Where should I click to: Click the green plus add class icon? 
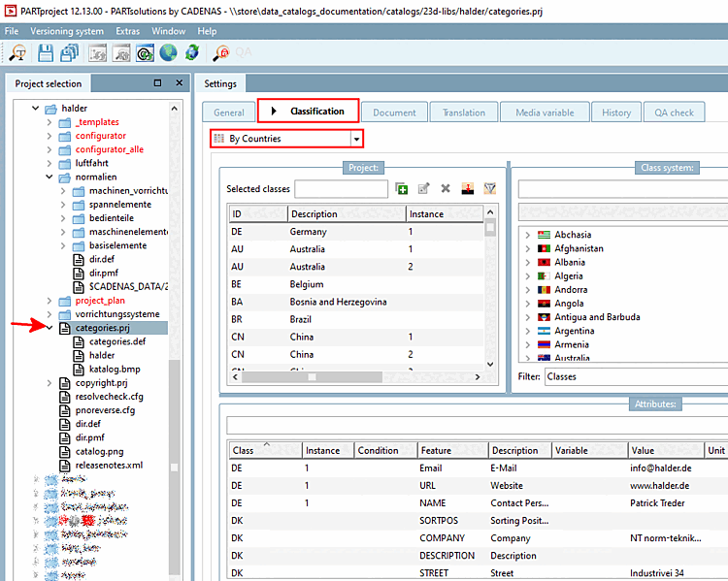[401, 188]
